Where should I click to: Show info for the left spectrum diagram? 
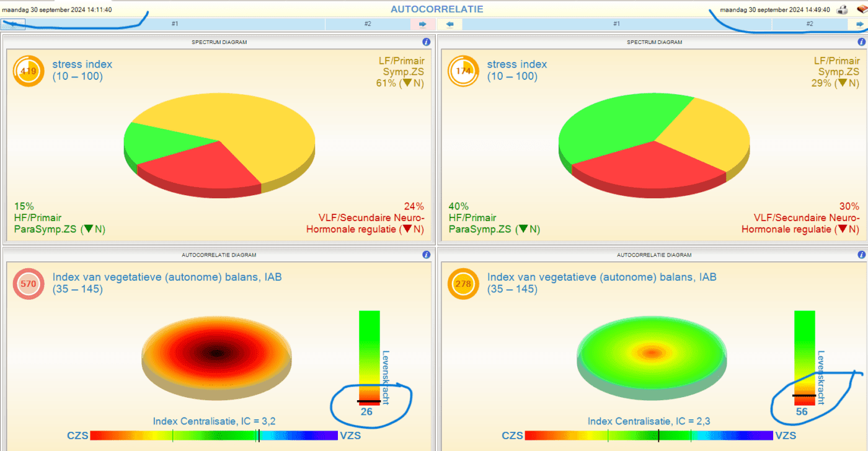[x=426, y=42]
